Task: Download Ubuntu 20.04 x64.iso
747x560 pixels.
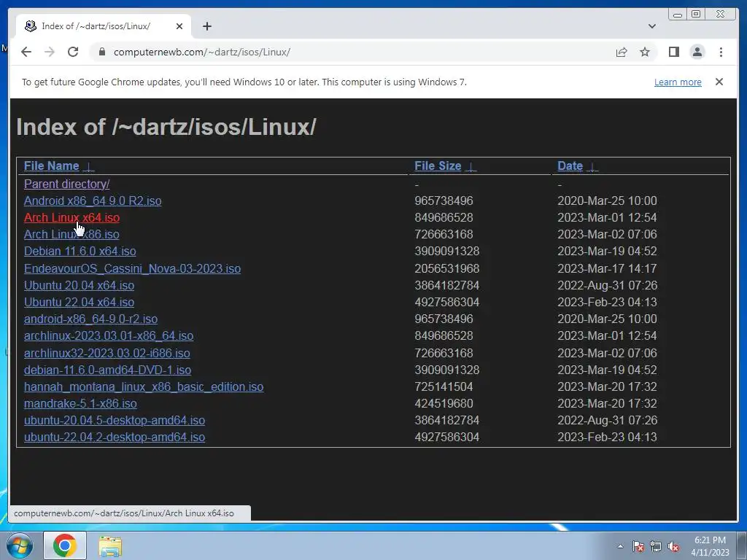Action: pos(79,285)
